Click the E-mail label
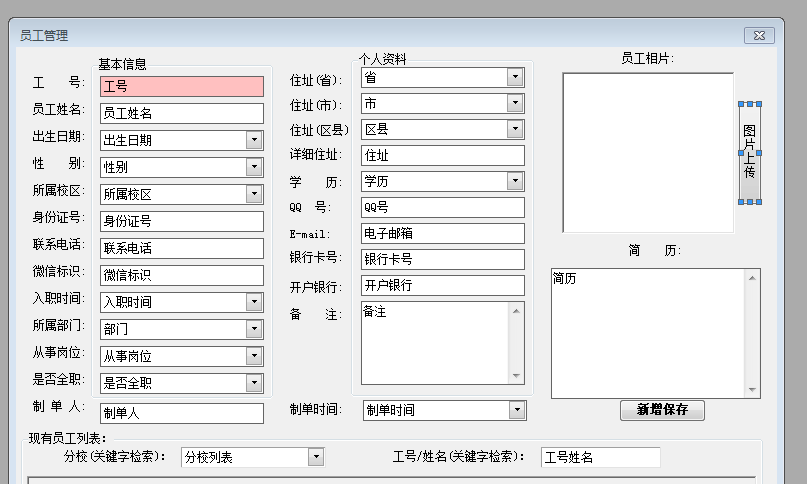Viewport: 807px width, 484px height. click(x=309, y=234)
